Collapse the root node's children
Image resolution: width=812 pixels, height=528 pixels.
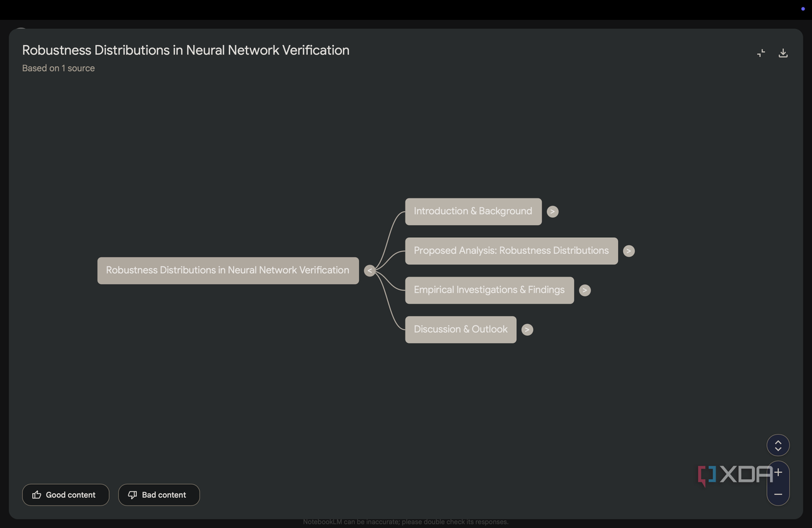370,271
